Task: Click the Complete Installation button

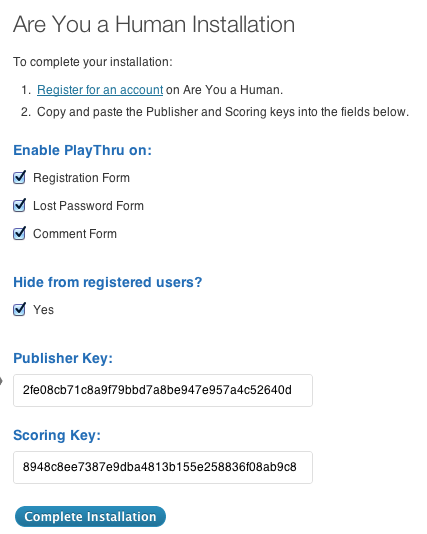Action: coord(90,517)
